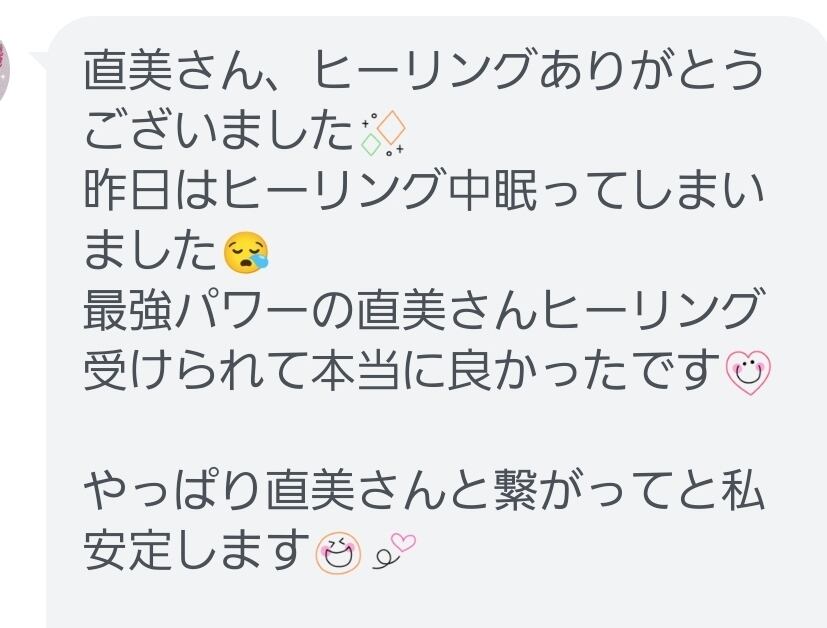Screen dimensions: 827x628
Task: Click the green diamond in sparkle emoji
Action: (371, 144)
